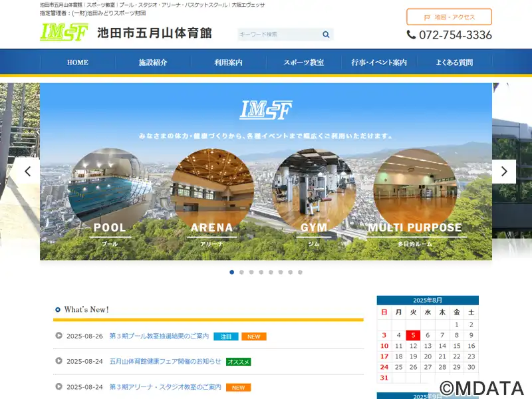
Task: Open the 施設紹介 menu item
Action: (153, 63)
